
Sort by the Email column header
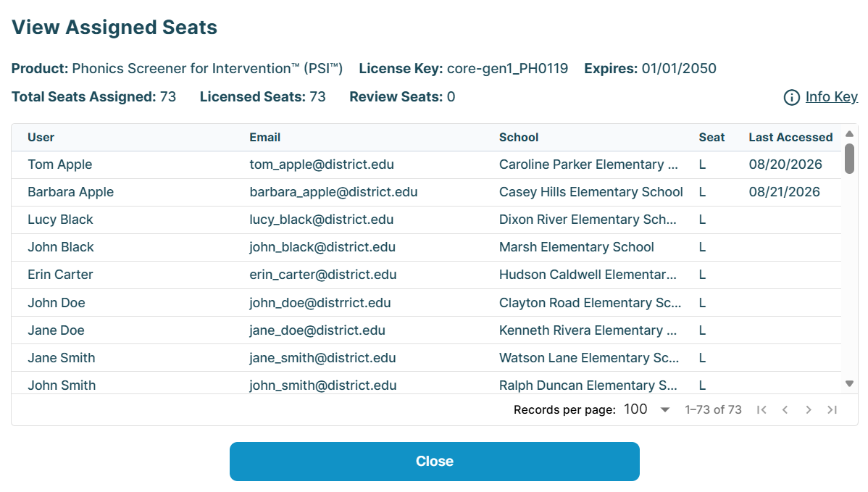pos(264,137)
